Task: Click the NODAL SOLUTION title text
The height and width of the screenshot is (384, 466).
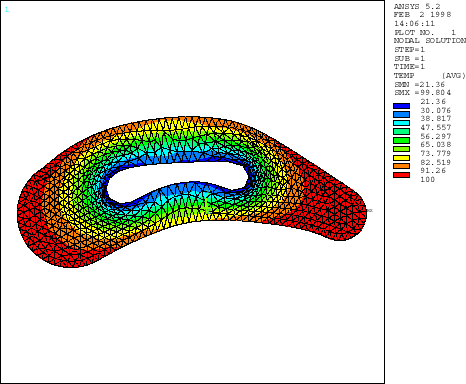Action: 430,41
